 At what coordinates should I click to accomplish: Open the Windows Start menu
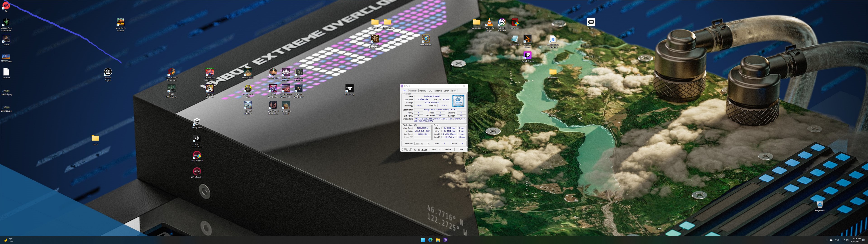(x=423, y=240)
